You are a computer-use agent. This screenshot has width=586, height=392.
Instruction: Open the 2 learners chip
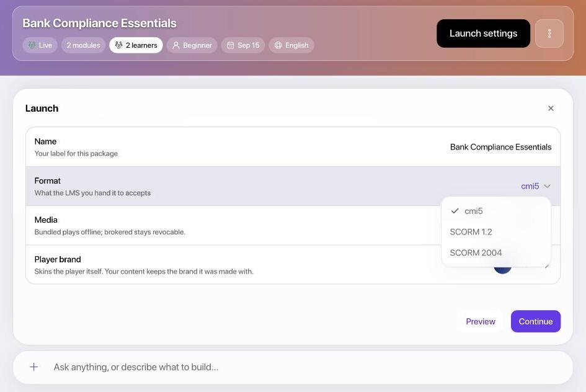point(136,45)
